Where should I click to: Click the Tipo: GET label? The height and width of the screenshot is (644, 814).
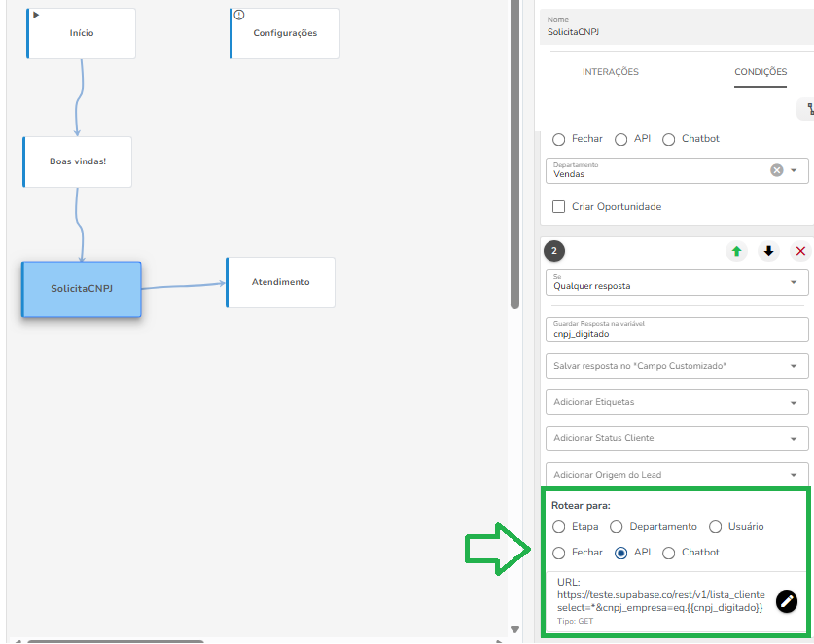coord(575,622)
